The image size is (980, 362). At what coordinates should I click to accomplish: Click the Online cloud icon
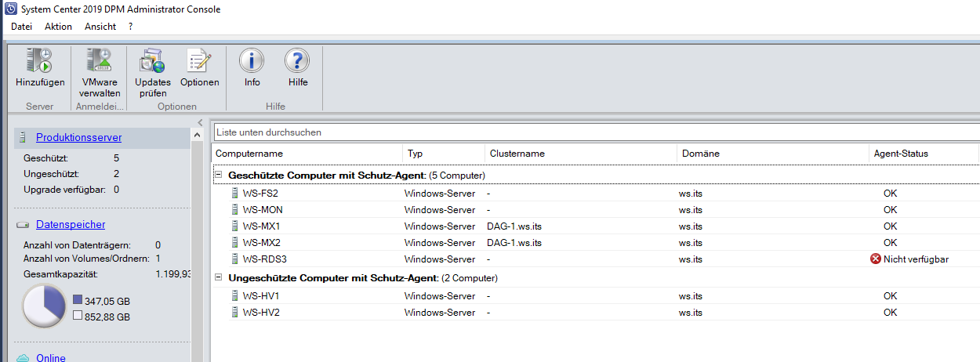pos(24,357)
